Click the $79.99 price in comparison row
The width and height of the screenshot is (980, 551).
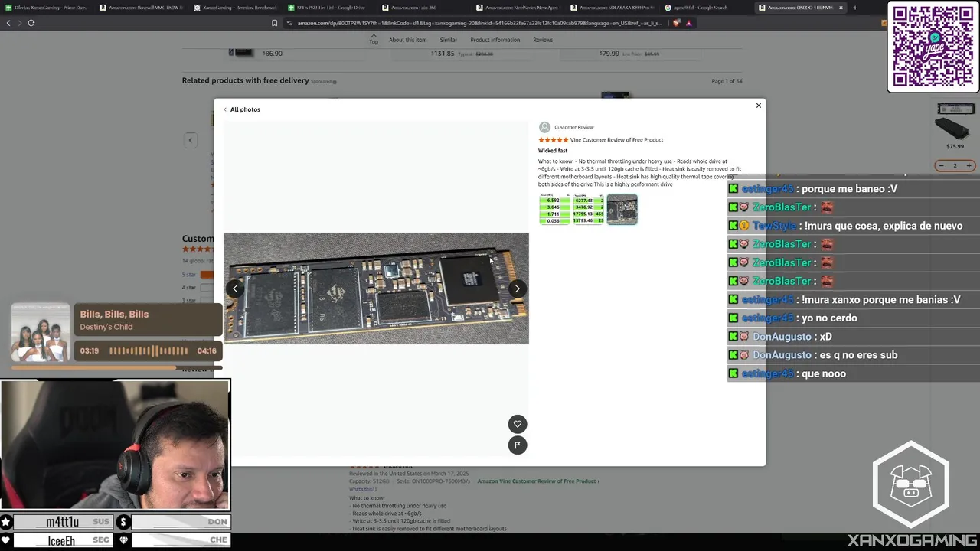(x=609, y=54)
